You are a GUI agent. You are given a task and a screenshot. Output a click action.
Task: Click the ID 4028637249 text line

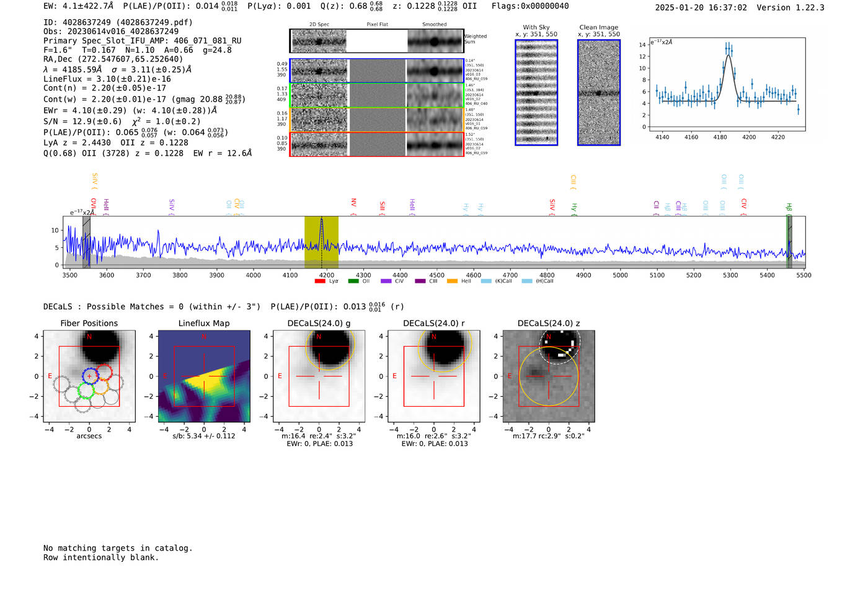point(118,22)
